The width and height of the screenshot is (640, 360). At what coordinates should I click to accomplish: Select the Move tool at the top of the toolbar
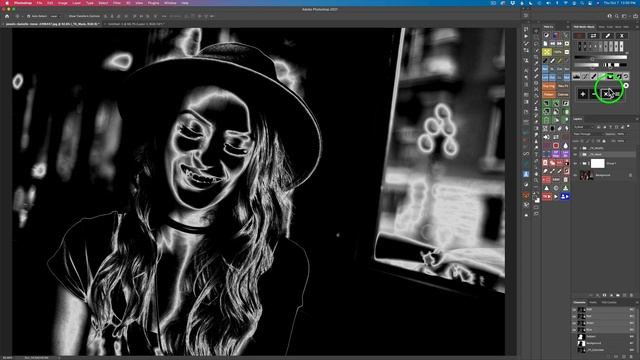click(536, 30)
